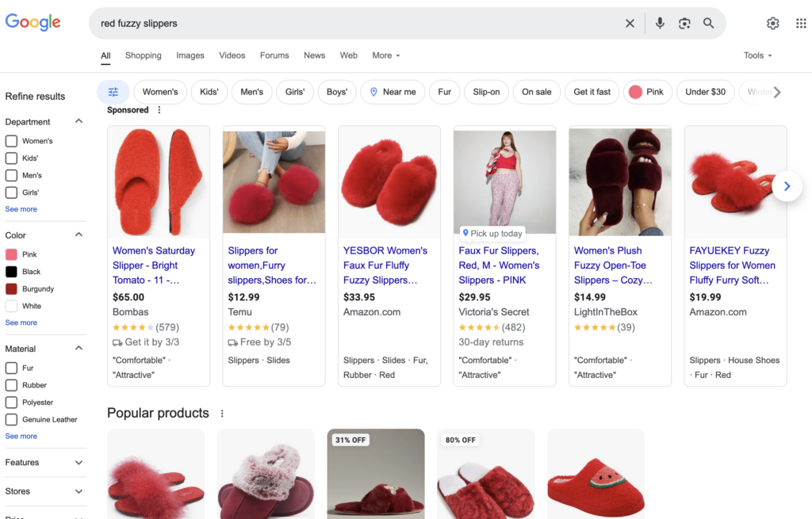Image resolution: width=812 pixels, height=519 pixels.
Task: Switch to the Web tab
Action: pyautogui.click(x=349, y=55)
